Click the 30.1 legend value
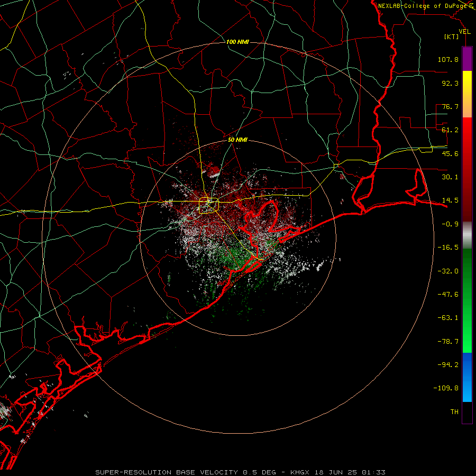 [450, 177]
